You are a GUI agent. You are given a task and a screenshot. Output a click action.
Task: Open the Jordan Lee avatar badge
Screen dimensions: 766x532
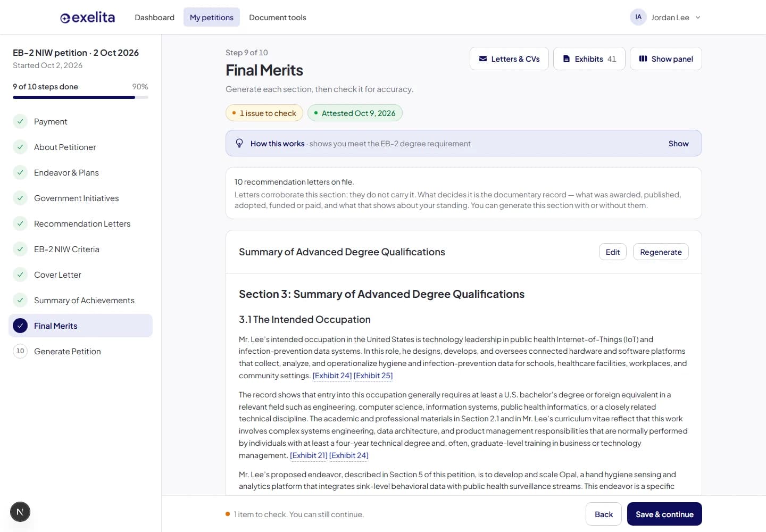point(638,17)
